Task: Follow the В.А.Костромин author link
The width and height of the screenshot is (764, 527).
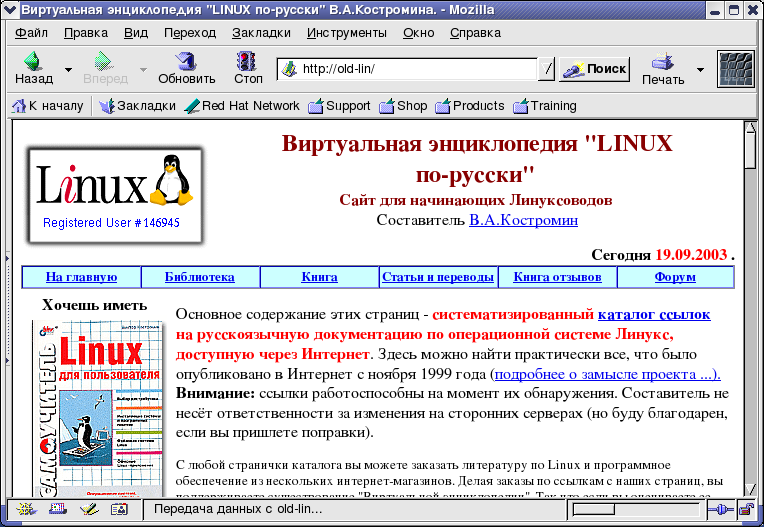Action: (x=523, y=220)
